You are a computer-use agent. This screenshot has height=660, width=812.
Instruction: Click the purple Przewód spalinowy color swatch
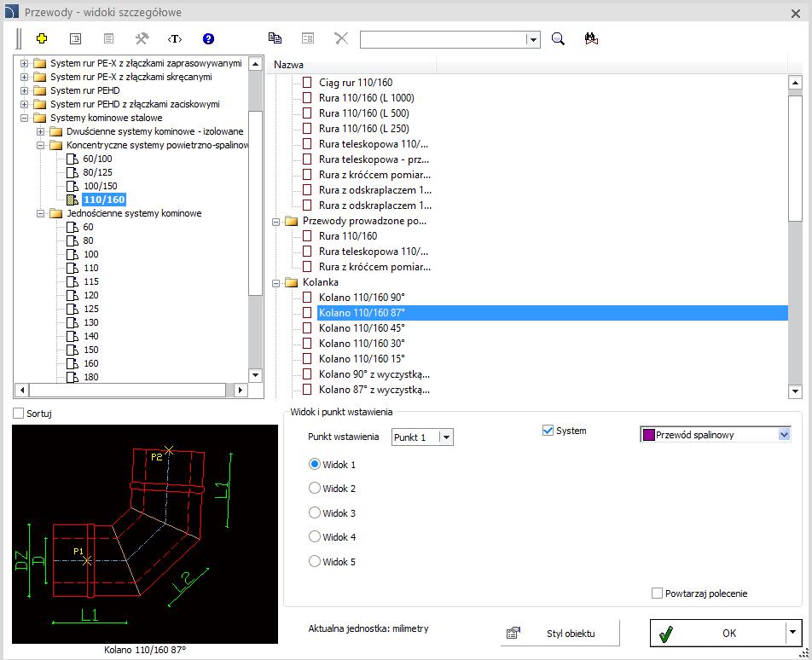click(x=648, y=435)
